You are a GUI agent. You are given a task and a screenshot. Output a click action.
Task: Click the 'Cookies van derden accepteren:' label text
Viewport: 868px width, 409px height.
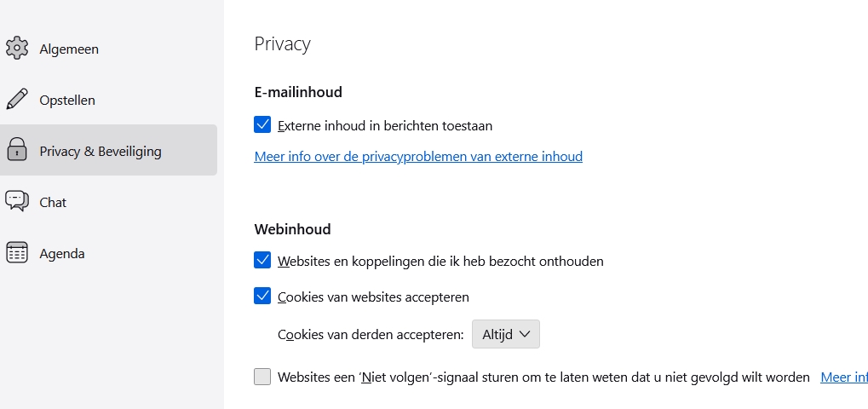(x=371, y=335)
